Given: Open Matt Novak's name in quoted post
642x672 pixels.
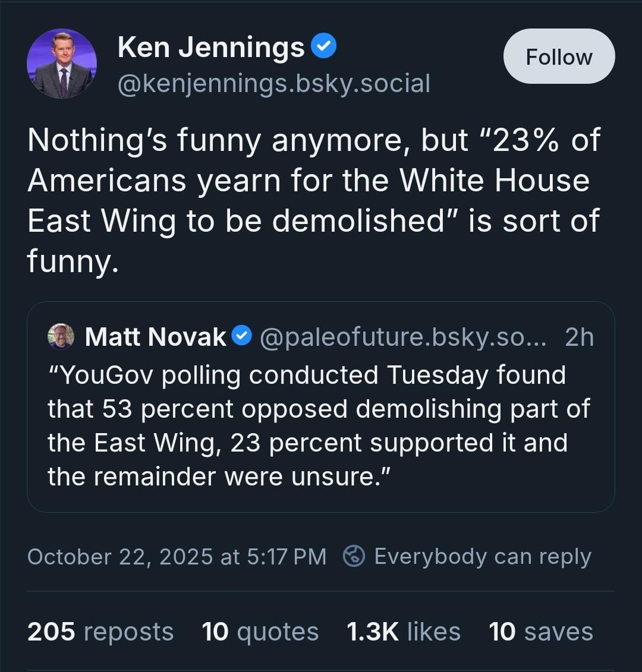Looking at the screenshot, I should point(155,337).
